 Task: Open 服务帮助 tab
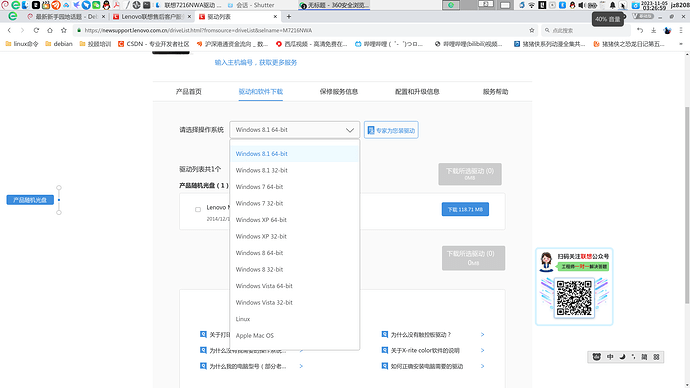[495, 92]
